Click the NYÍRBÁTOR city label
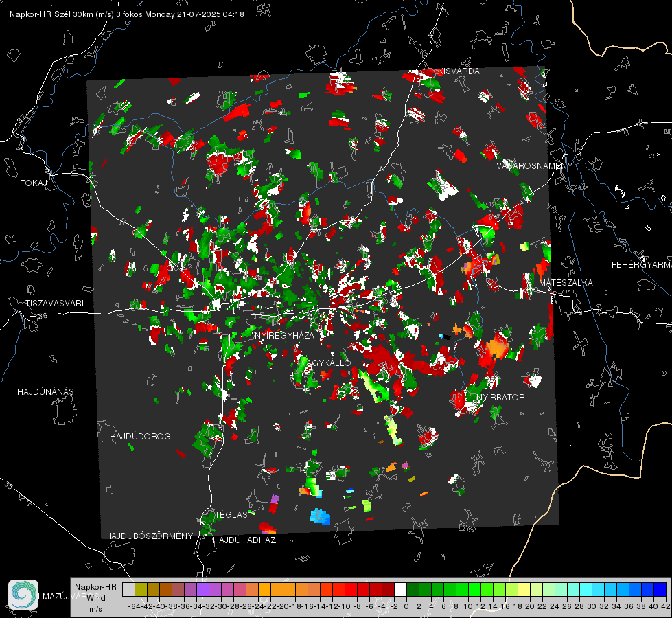 500,397
